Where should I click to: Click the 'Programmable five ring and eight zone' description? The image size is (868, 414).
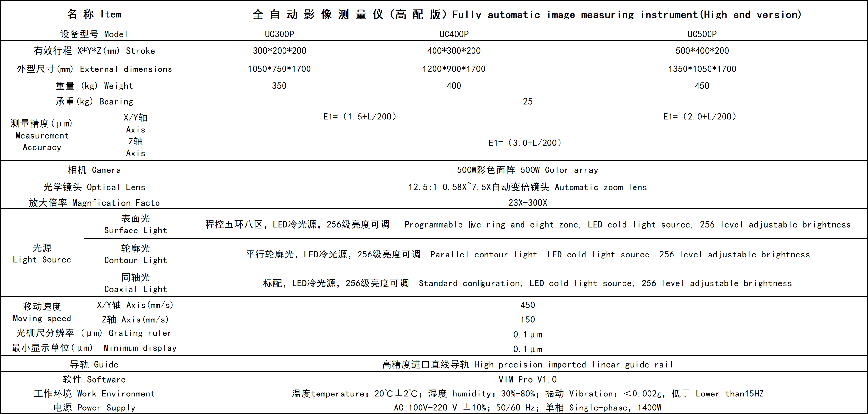pyautogui.click(x=528, y=224)
